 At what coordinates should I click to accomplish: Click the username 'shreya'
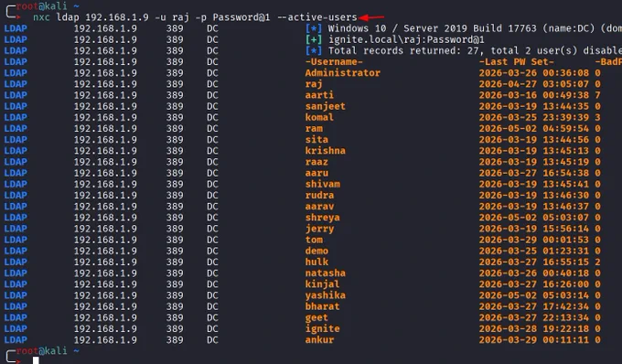coord(322,218)
